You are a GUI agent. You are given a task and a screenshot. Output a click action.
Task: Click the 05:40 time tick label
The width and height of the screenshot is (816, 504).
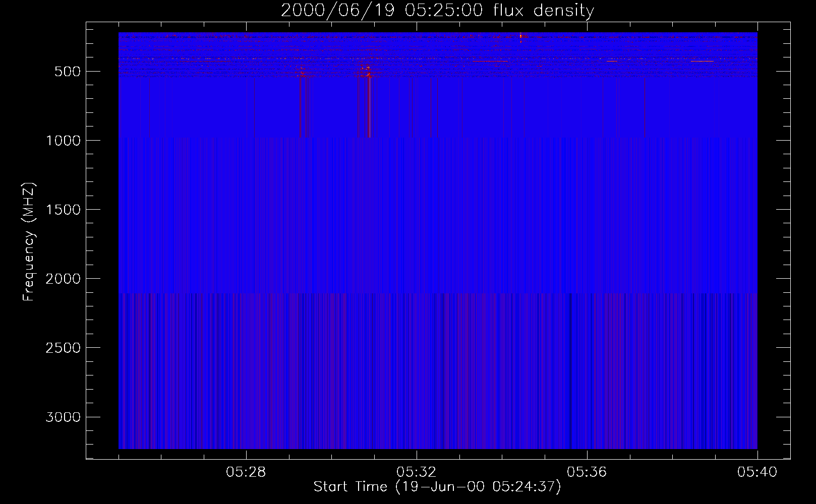757,472
